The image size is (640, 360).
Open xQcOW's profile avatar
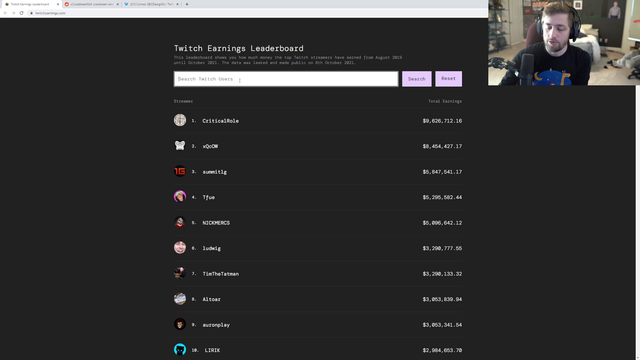[x=180, y=146]
